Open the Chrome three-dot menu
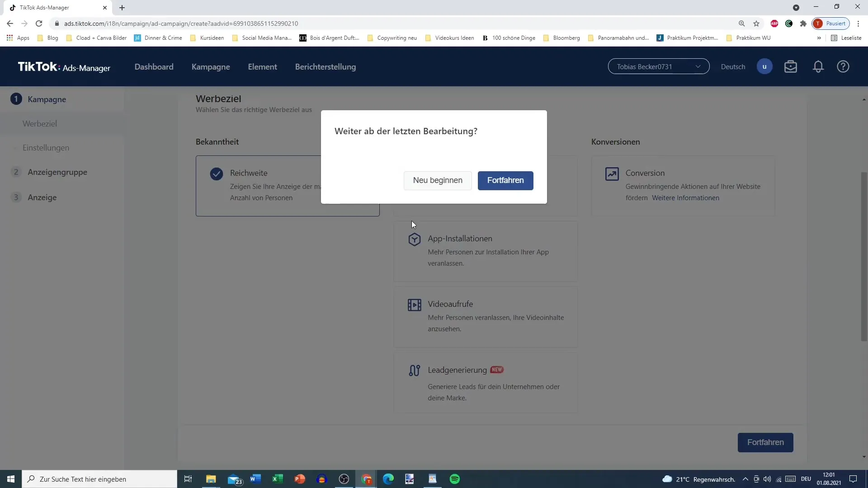 tap(858, 23)
